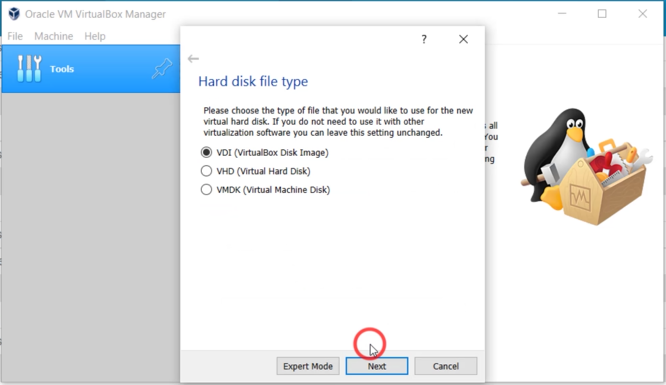Screen dimensions: 666x385
Task: Close the Hard disk file type dialog
Action: tap(463, 39)
